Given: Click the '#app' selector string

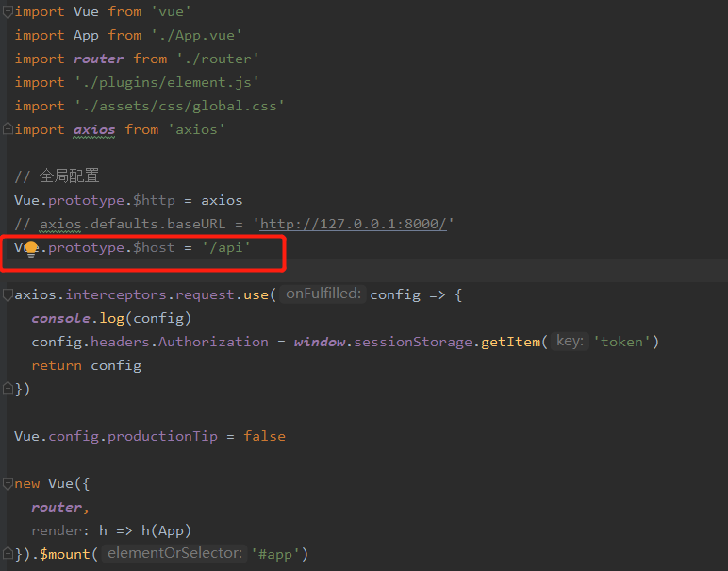Looking at the screenshot, I should pos(275,554).
